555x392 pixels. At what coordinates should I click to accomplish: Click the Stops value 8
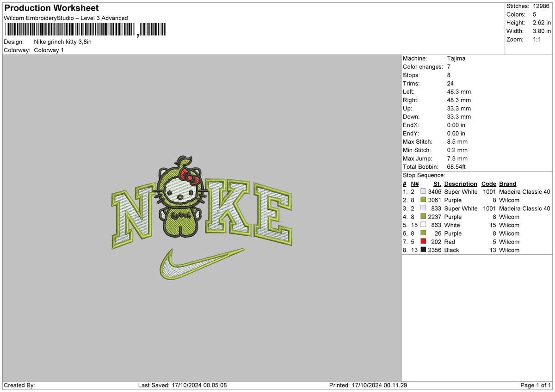(x=449, y=75)
